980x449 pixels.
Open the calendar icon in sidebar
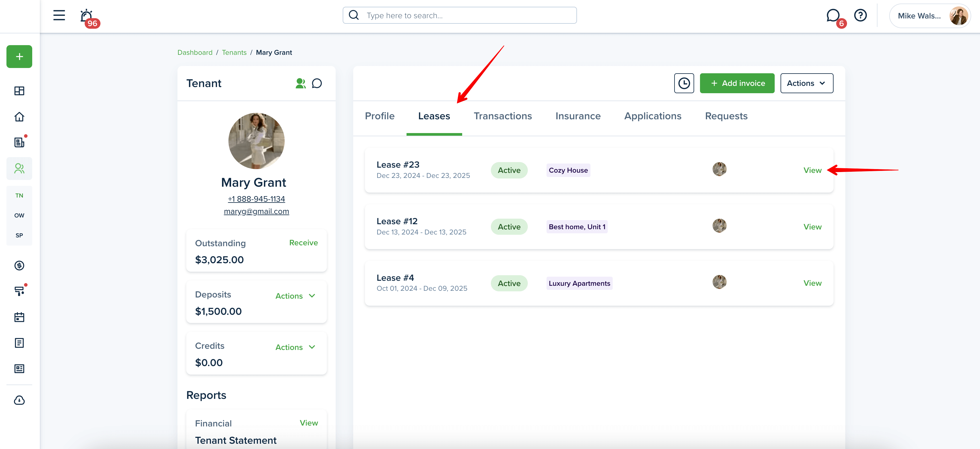click(19, 317)
